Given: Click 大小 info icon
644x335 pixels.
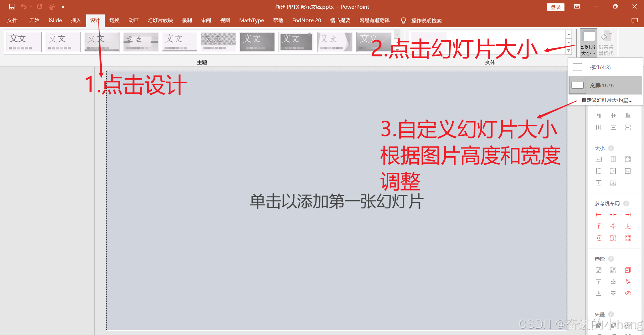Looking at the screenshot, I should pos(611,148).
